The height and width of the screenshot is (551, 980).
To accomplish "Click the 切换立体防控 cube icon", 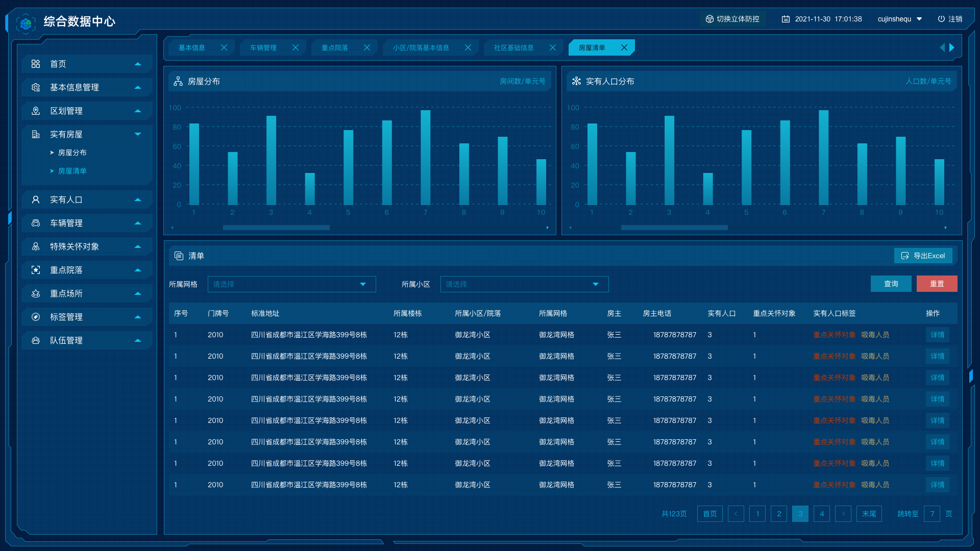I will click(709, 19).
